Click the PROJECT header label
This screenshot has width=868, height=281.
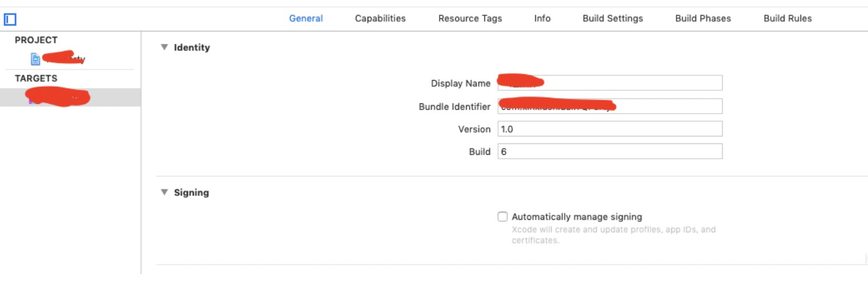pyautogui.click(x=36, y=40)
